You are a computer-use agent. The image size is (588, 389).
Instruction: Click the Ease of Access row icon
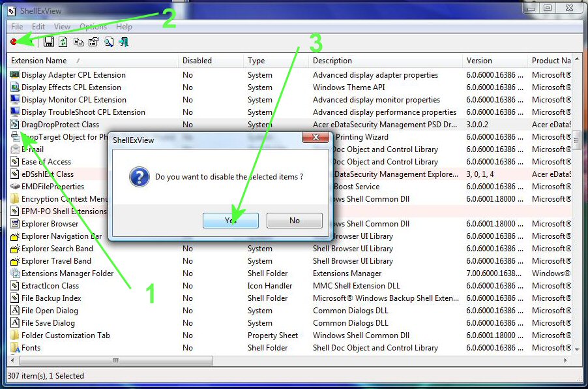pos(14,161)
